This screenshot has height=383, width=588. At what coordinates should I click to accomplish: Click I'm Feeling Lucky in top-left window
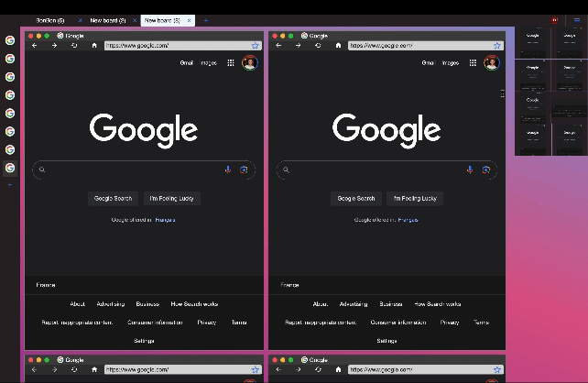tap(172, 199)
